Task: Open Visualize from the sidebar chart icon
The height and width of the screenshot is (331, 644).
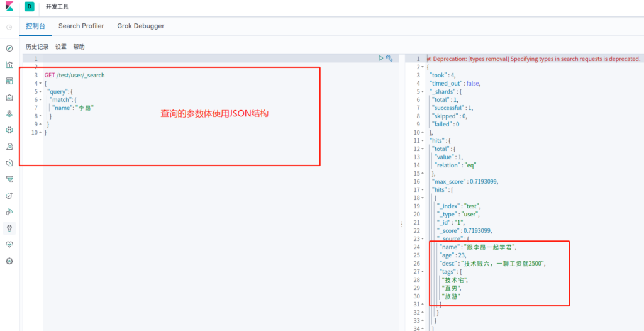Action: pyautogui.click(x=9, y=64)
